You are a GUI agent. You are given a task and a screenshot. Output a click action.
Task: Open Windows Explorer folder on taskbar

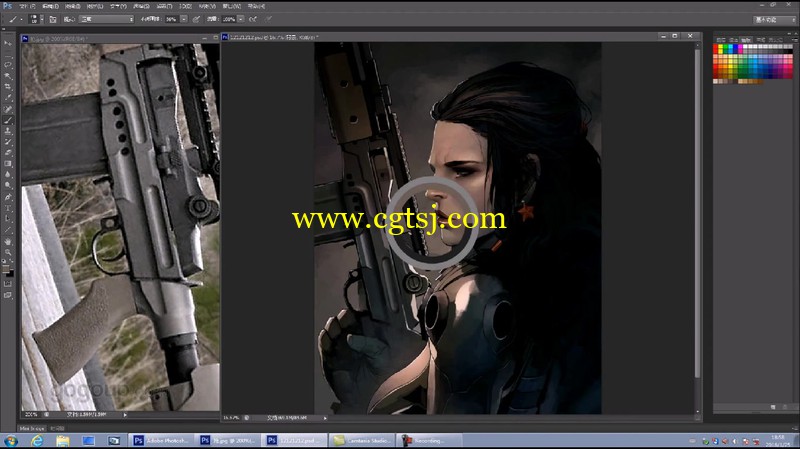[x=62, y=440]
